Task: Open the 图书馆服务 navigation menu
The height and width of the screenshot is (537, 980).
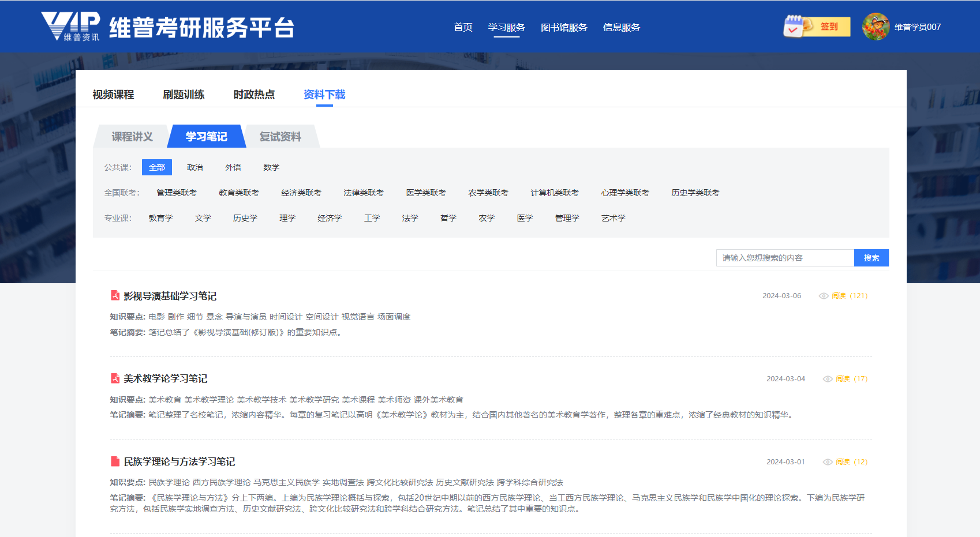Action: [564, 27]
